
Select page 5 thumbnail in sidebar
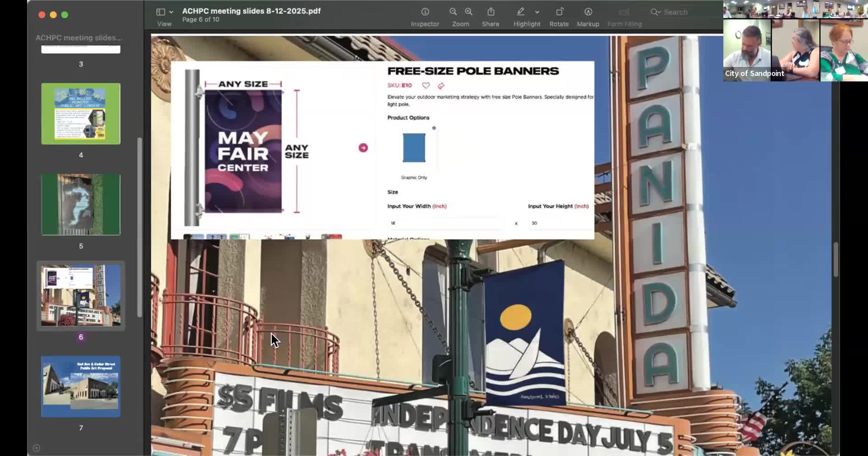81,204
